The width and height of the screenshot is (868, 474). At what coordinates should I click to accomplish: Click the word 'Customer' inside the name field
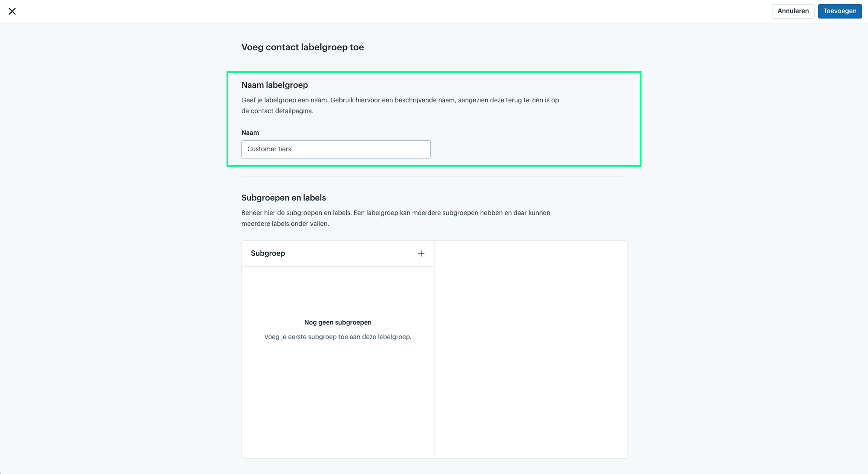262,149
